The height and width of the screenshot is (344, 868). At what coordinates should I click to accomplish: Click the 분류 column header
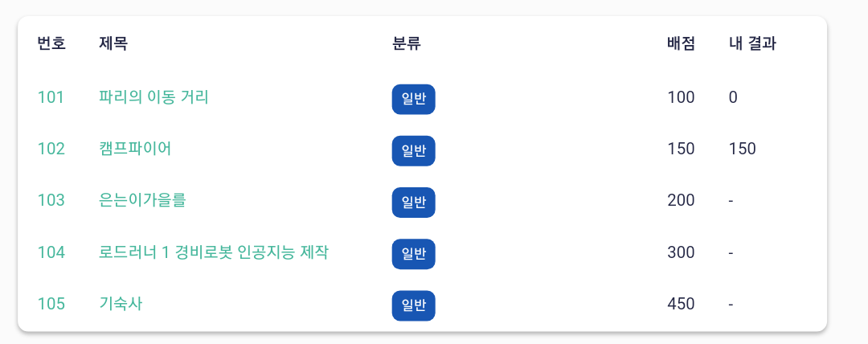point(407,43)
